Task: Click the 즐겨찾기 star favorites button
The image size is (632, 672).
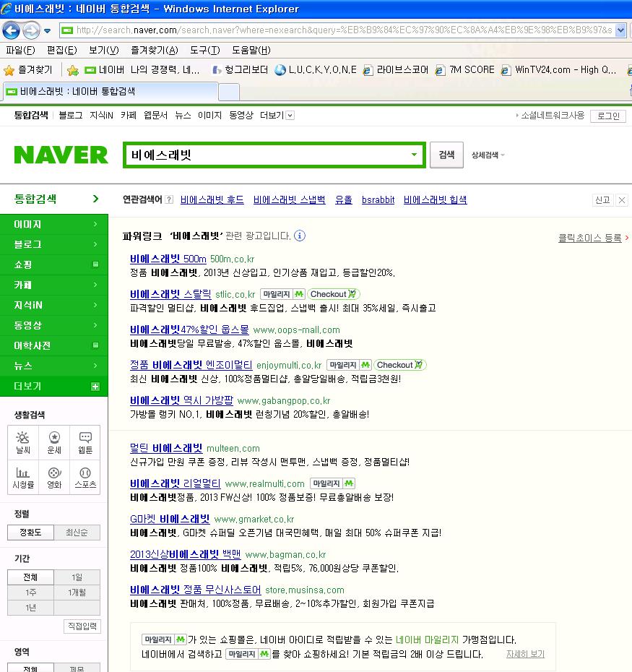Action: coord(28,70)
